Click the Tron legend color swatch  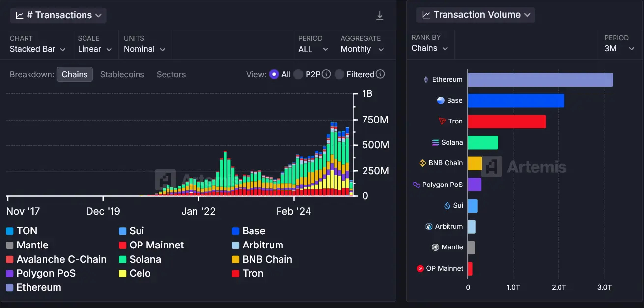pyautogui.click(x=235, y=274)
